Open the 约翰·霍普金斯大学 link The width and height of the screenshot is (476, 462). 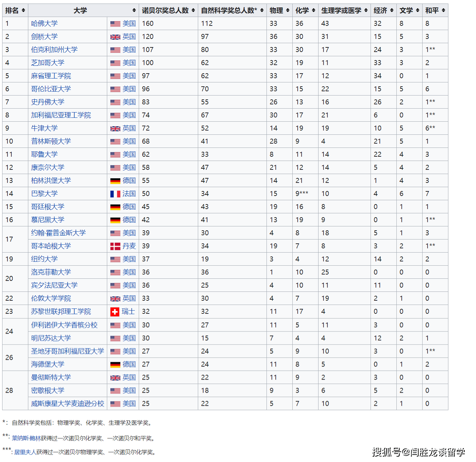[58, 233]
